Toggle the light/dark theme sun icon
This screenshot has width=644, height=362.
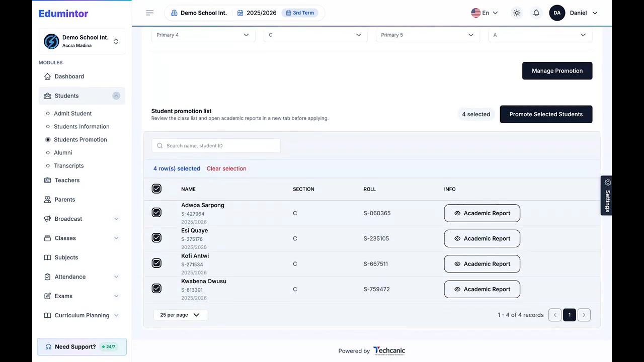pos(517,13)
